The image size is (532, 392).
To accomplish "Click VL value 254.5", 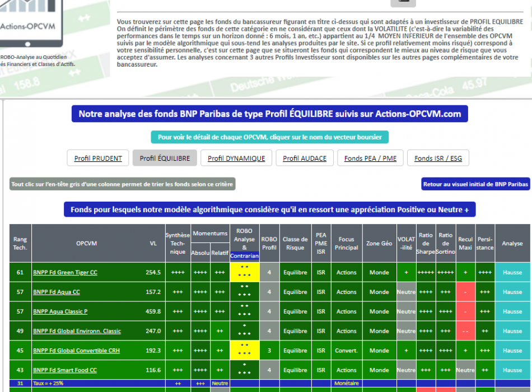I will coord(153,272).
